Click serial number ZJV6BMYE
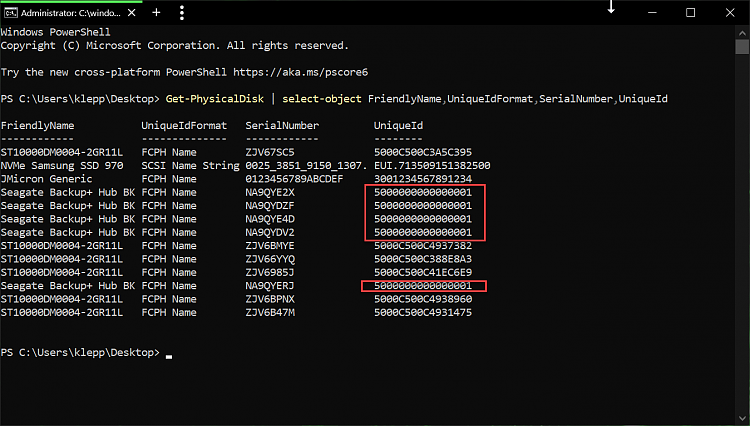Image resolution: width=750 pixels, height=426 pixels. tap(270, 246)
